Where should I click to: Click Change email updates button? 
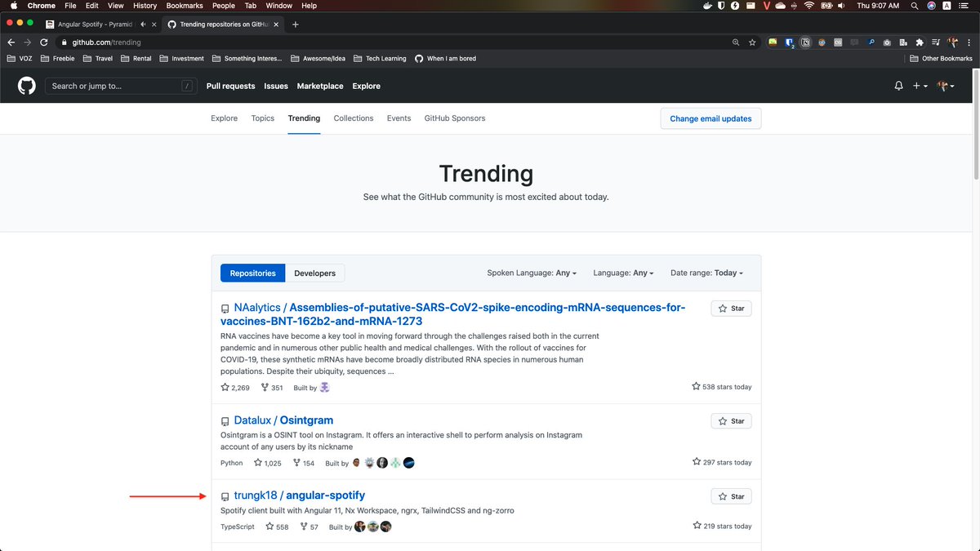tap(710, 118)
